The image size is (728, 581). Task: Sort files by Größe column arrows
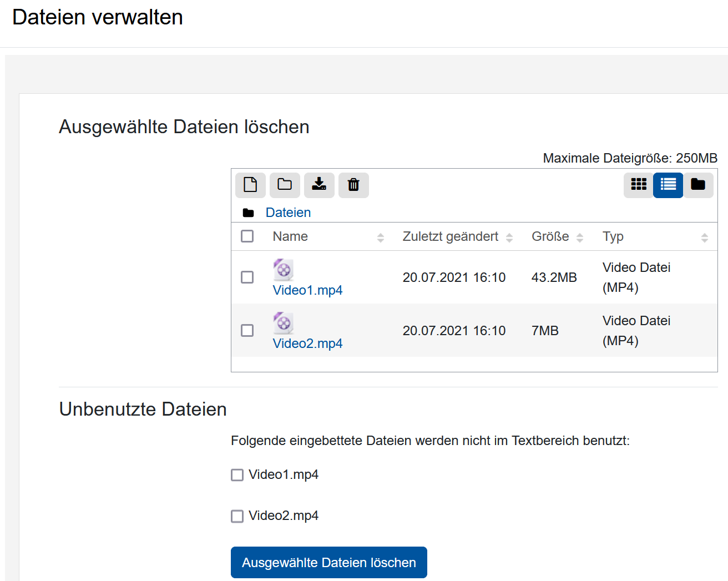[x=580, y=238]
